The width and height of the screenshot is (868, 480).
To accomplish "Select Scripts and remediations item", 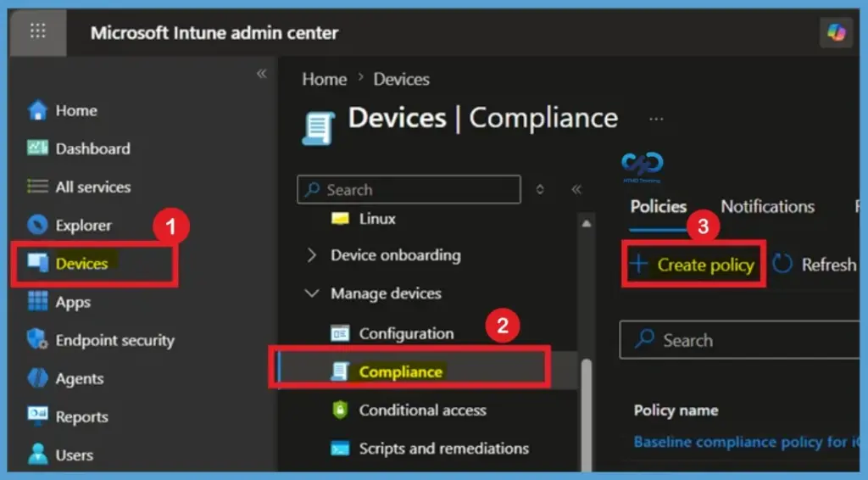I will (x=444, y=448).
